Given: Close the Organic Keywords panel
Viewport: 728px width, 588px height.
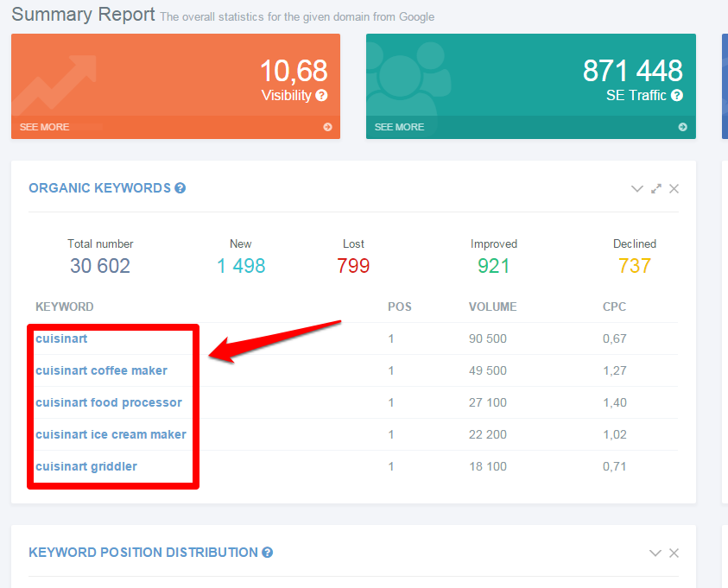Looking at the screenshot, I should coord(674,188).
